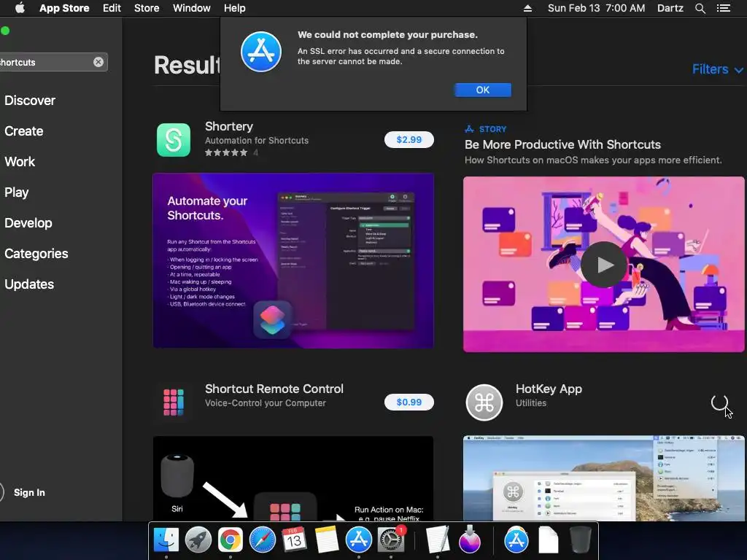Open the Create section in sidebar
The image size is (747, 560).
point(24,131)
